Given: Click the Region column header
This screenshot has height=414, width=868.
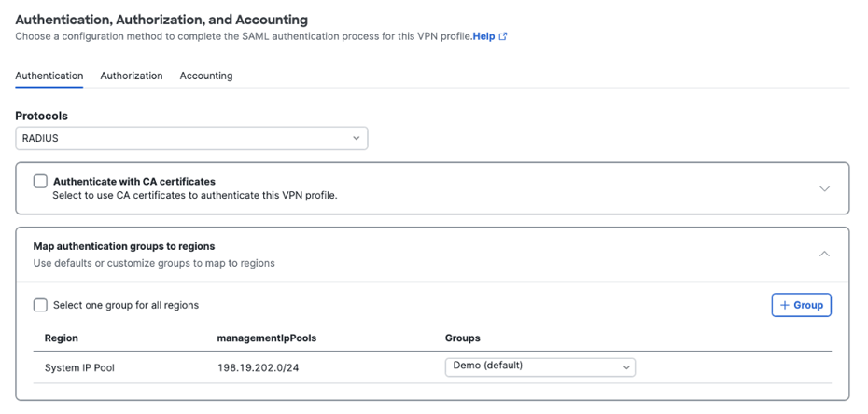Looking at the screenshot, I should [x=62, y=338].
